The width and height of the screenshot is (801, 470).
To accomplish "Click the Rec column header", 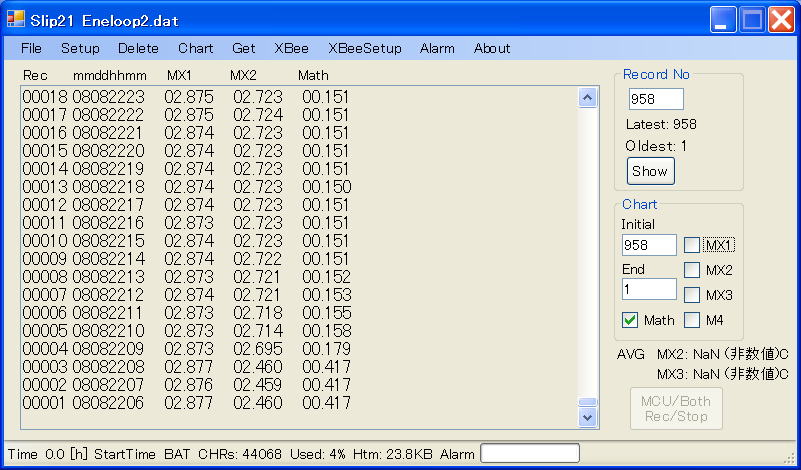I will click(35, 76).
